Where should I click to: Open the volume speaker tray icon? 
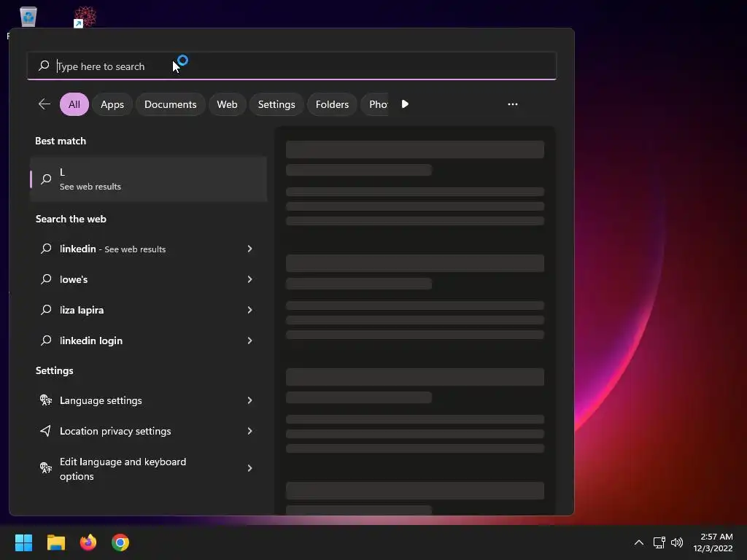[677, 542]
